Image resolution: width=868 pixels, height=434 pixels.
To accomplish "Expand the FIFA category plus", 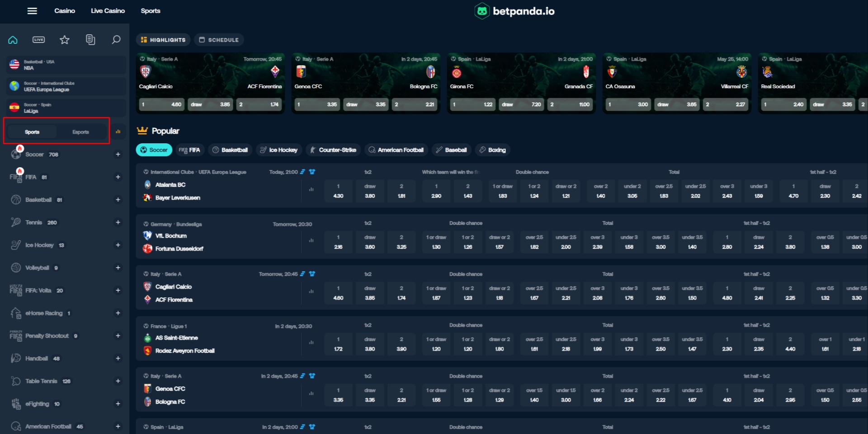I will click(x=118, y=177).
